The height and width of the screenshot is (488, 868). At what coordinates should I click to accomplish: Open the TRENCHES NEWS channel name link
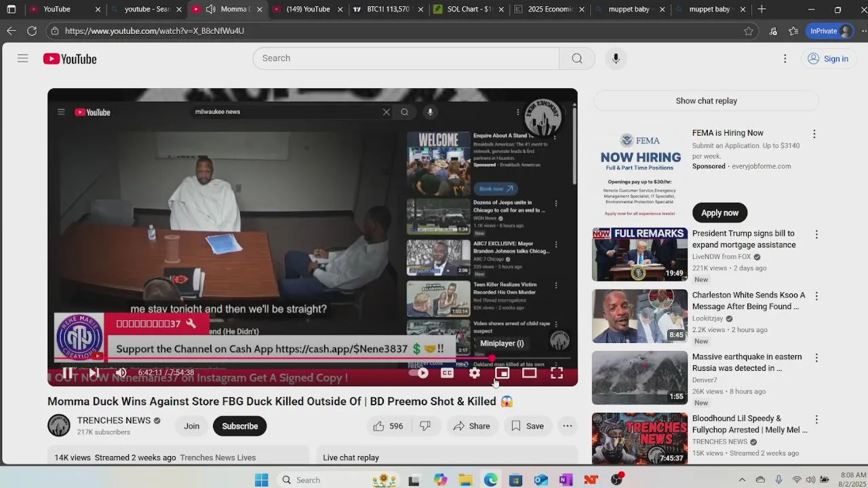tap(114, 420)
